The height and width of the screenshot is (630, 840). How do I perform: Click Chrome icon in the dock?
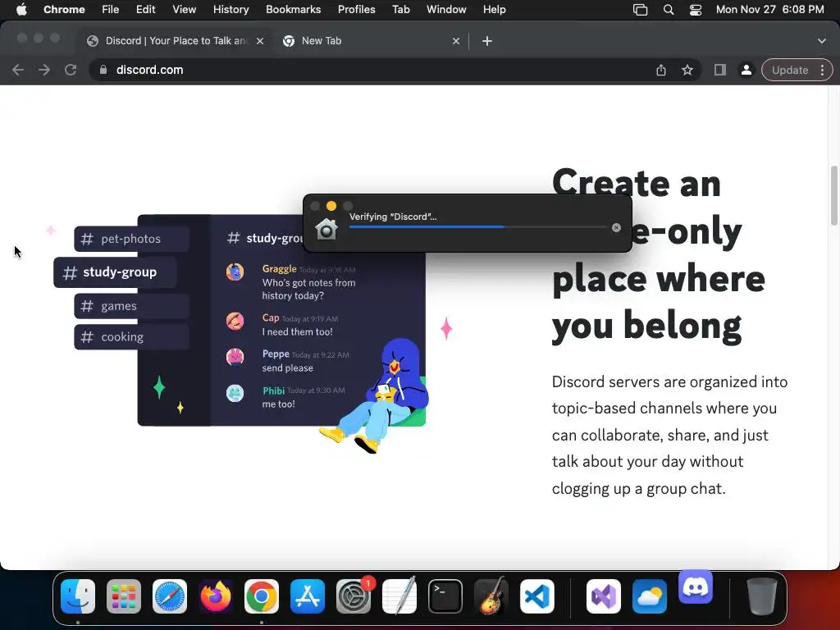point(262,596)
